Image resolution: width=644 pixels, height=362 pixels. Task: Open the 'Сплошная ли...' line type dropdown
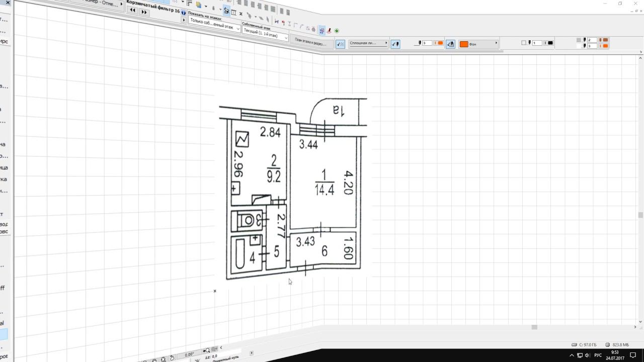[368, 43]
